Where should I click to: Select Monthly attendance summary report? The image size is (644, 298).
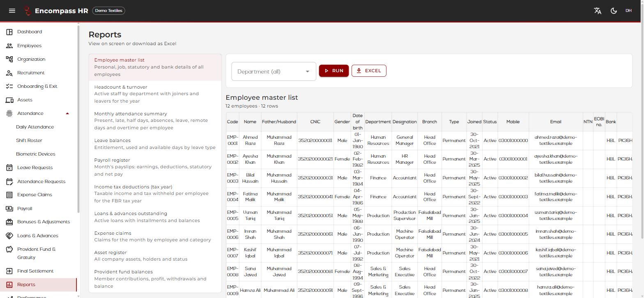point(155,121)
